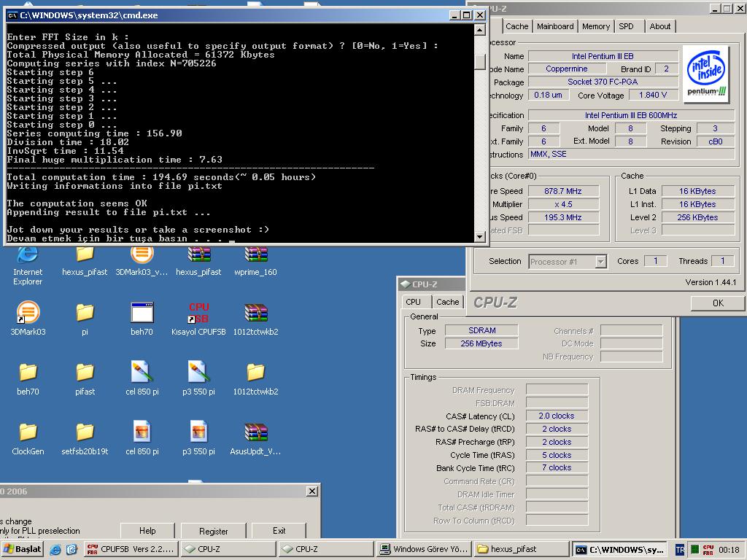
Task: Open the cmd.exe window system menu icon
Action: click(12, 15)
